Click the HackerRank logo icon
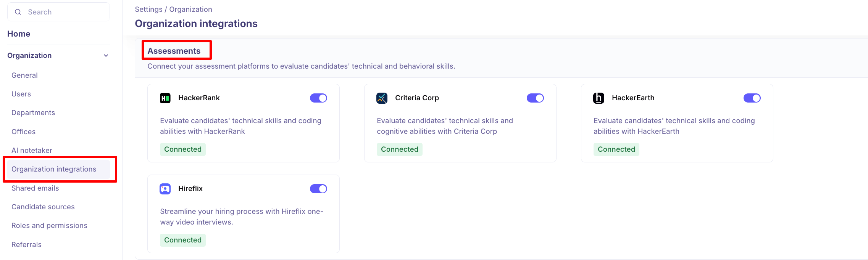868x260 pixels. [165, 98]
